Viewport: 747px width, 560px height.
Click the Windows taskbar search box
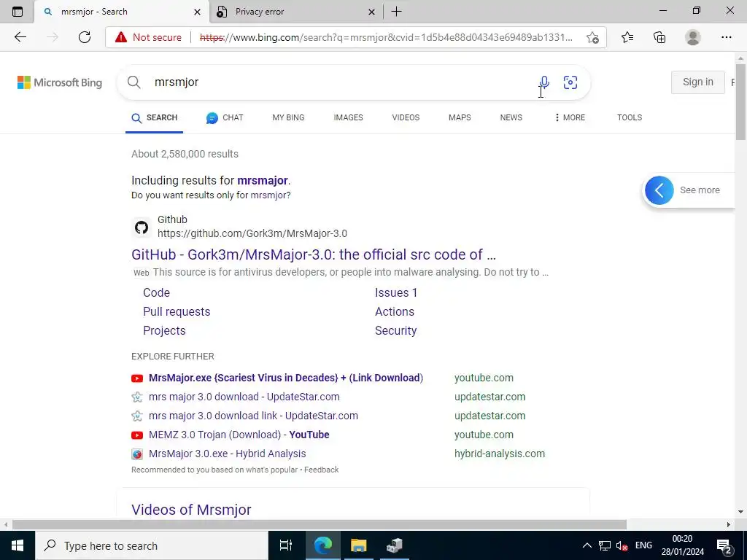[x=152, y=545]
